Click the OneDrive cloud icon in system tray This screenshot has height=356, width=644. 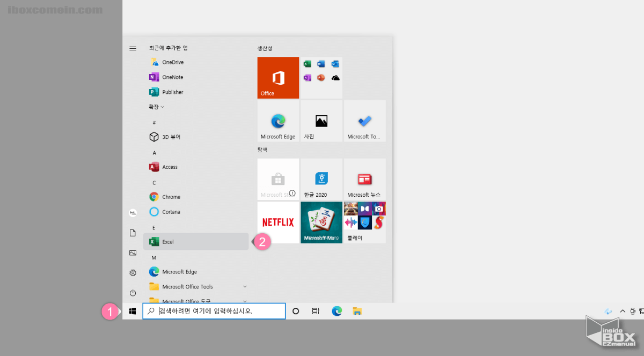(x=609, y=310)
